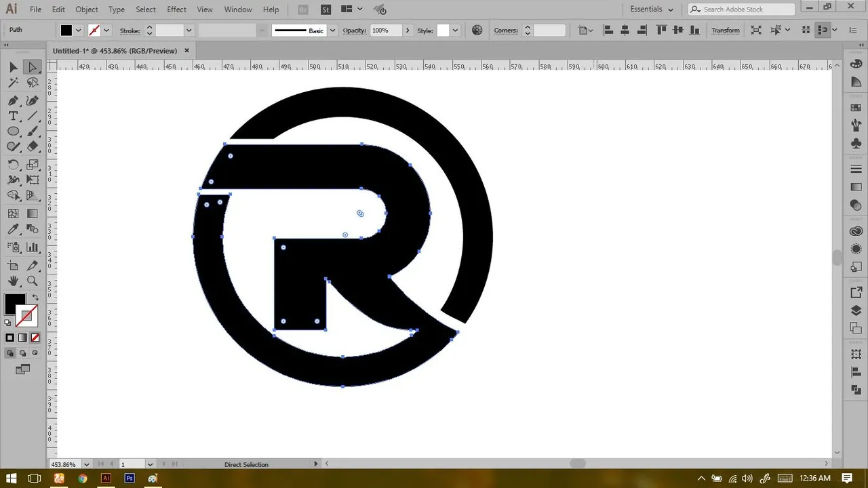Select the Line Segment tool
Viewport: 868px width, 488px height.
(32, 116)
